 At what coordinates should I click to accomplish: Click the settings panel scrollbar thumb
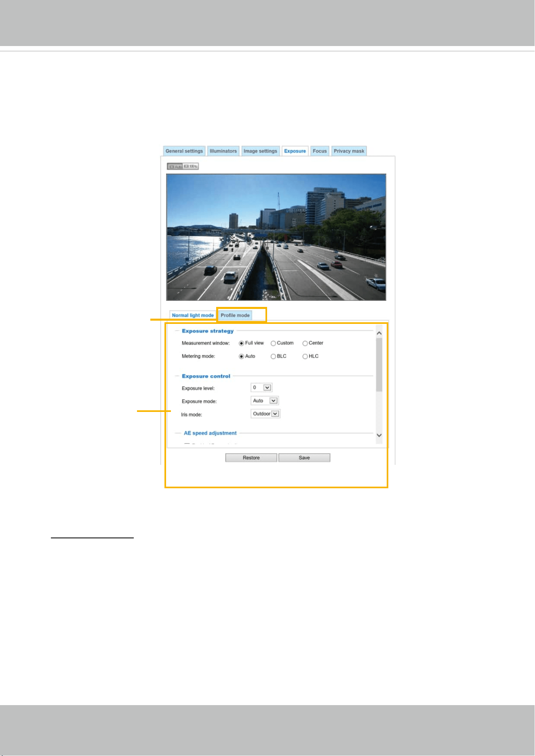[379, 365]
